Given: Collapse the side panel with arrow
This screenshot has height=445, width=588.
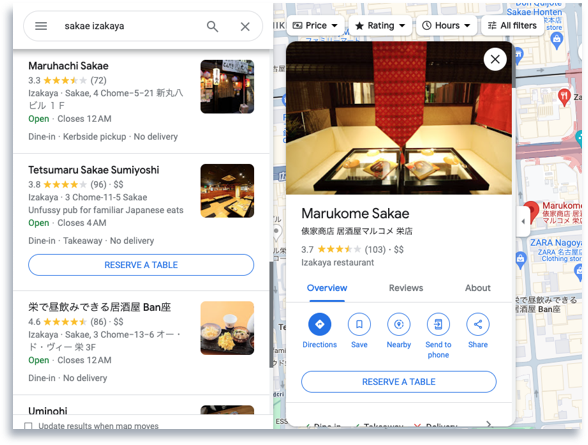Looking at the screenshot, I should coord(523,221).
